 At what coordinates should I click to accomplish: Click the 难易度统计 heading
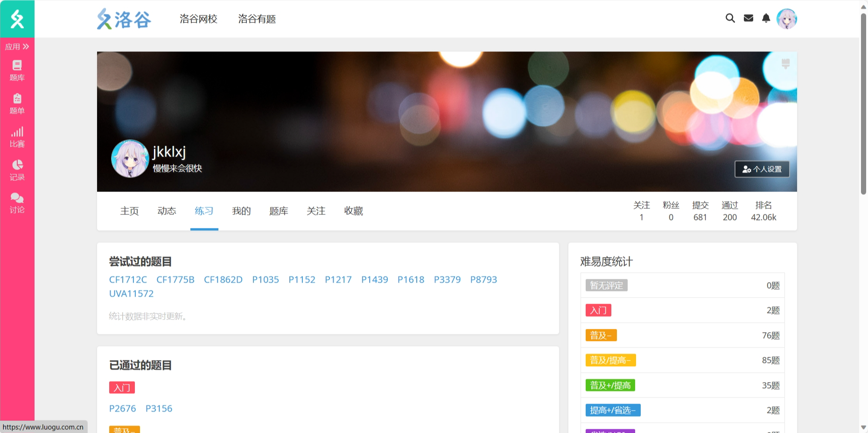tap(607, 262)
